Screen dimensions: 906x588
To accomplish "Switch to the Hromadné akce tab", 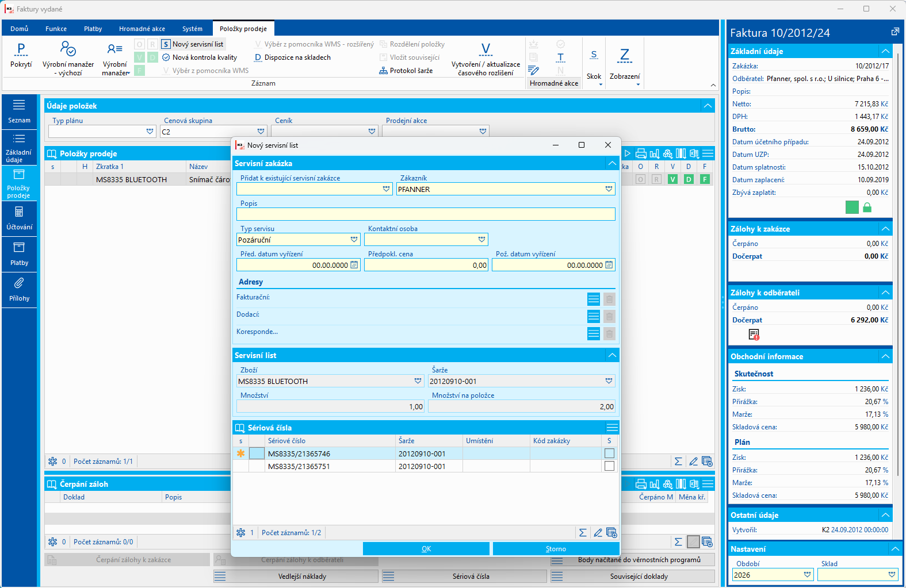I will point(142,29).
